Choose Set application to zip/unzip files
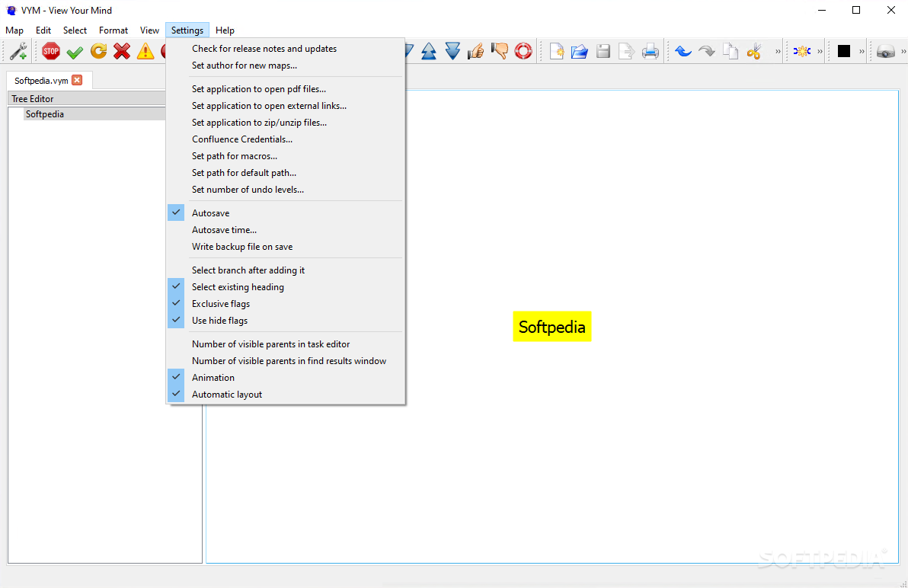Screen dimensions: 908x588 [286, 123]
